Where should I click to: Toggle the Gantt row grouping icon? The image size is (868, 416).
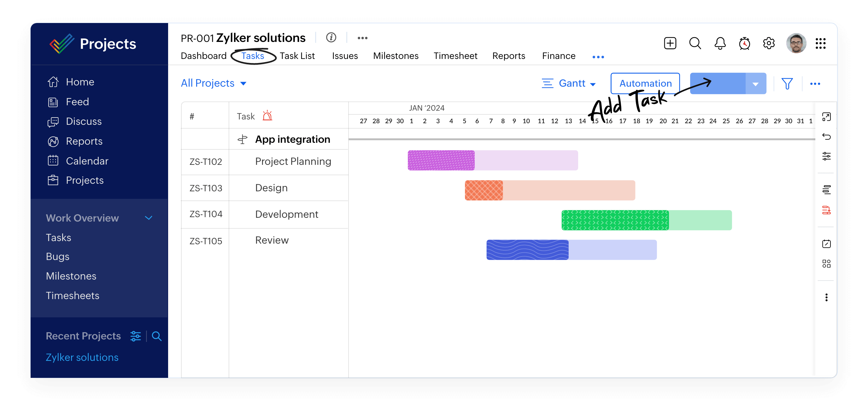pos(826,190)
